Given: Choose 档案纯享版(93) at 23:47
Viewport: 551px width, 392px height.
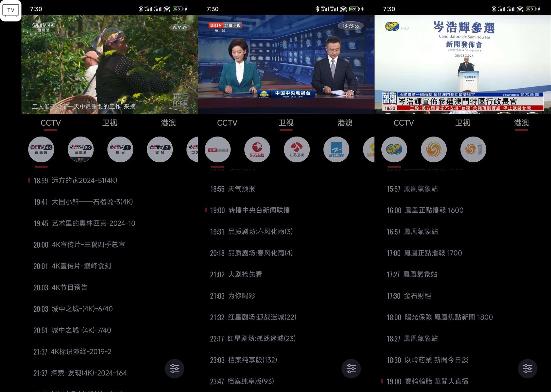Looking at the screenshot, I should pyautogui.click(x=242, y=381).
